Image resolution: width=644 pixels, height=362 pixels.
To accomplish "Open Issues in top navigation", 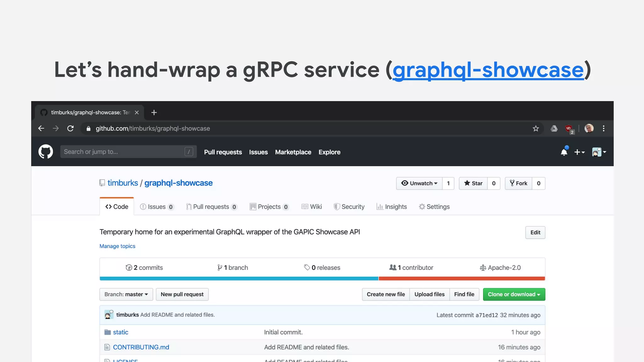I will click(x=258, y=152).
